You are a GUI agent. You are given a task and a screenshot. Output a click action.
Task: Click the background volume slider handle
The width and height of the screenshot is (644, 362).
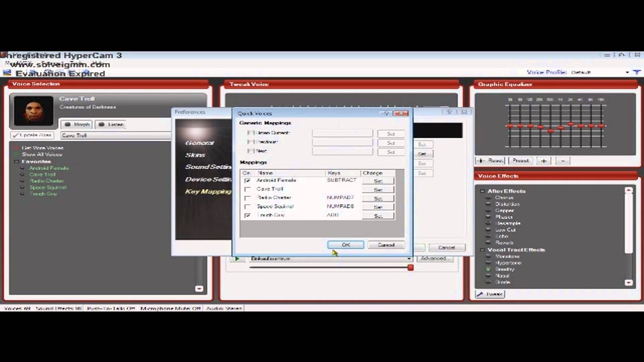click(411, 267)
